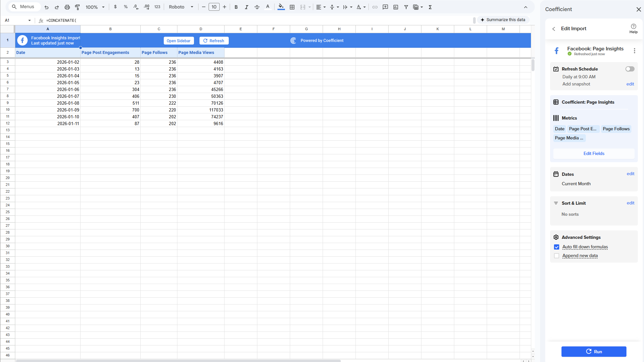Click the insert link icon
The height and width of the screenshot is (362, 644).
pyautogui.click(x=375, y=7)
